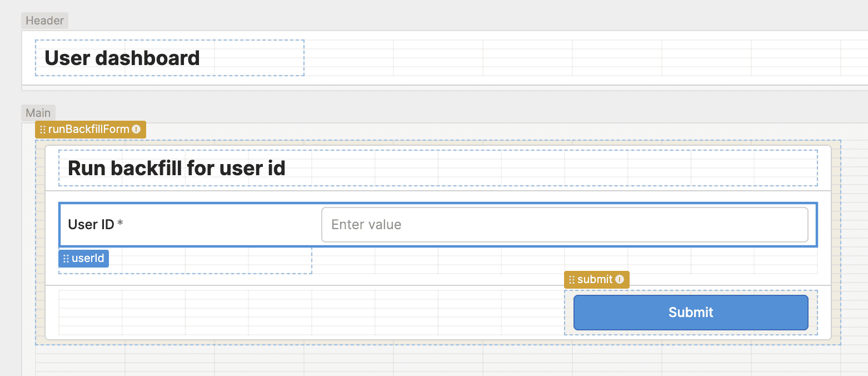
Task: Grab the drag handle on the userId label
Action: click(65, 258)
